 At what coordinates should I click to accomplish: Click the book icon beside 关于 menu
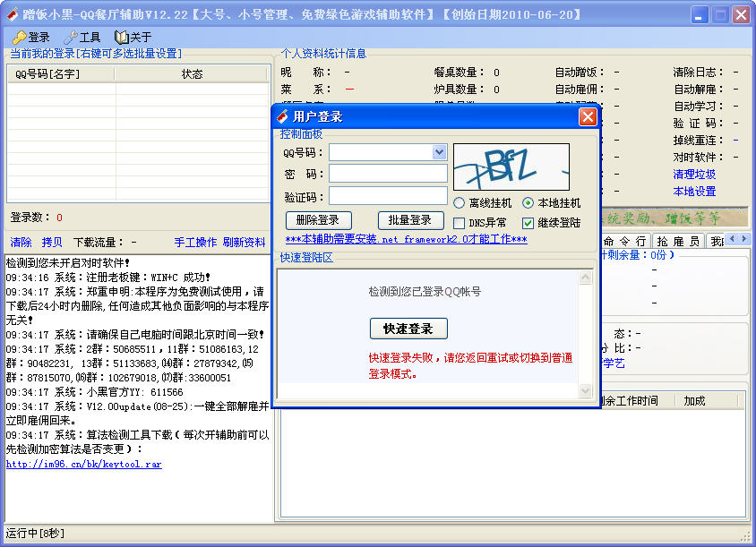(122, 38)
